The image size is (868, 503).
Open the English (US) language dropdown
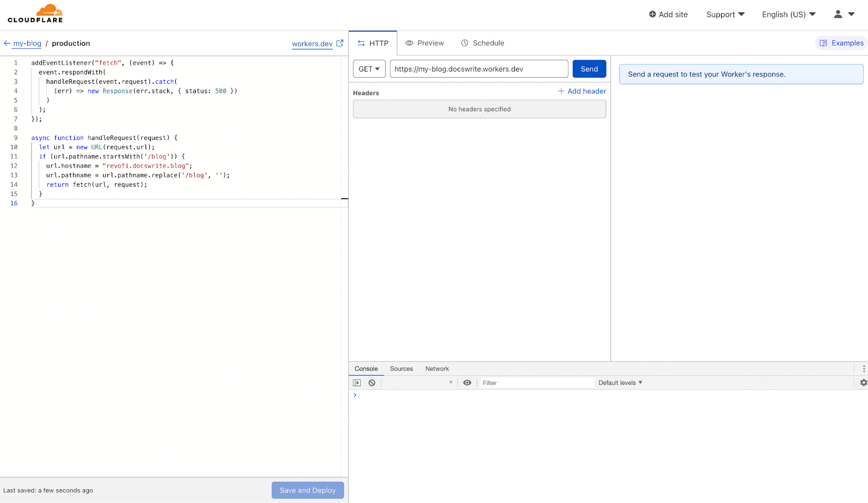click(x=789, y=15)
